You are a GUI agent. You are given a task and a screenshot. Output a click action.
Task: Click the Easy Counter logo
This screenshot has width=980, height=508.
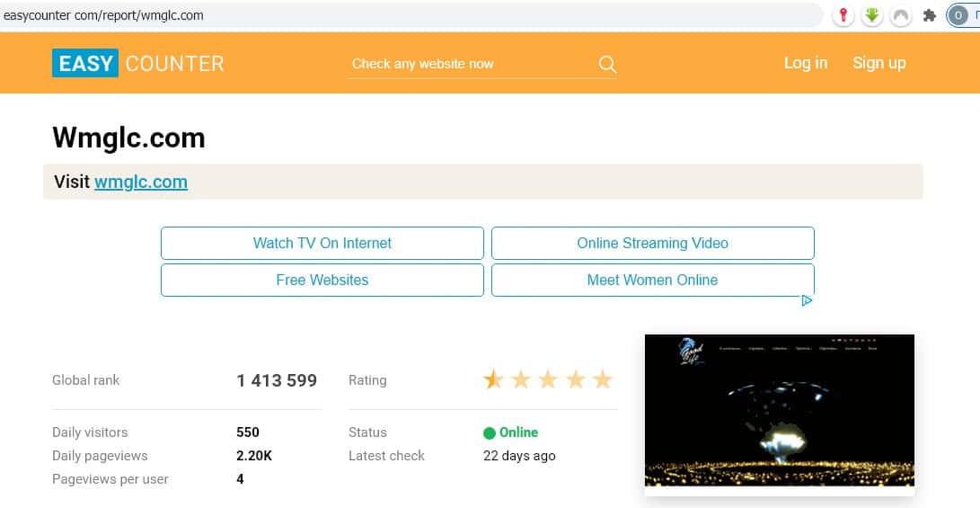(x=138, y=63)
